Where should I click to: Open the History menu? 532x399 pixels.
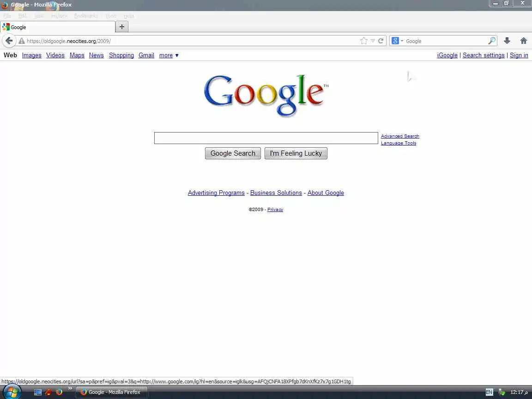pyautogui.click(x=59, y=16)
